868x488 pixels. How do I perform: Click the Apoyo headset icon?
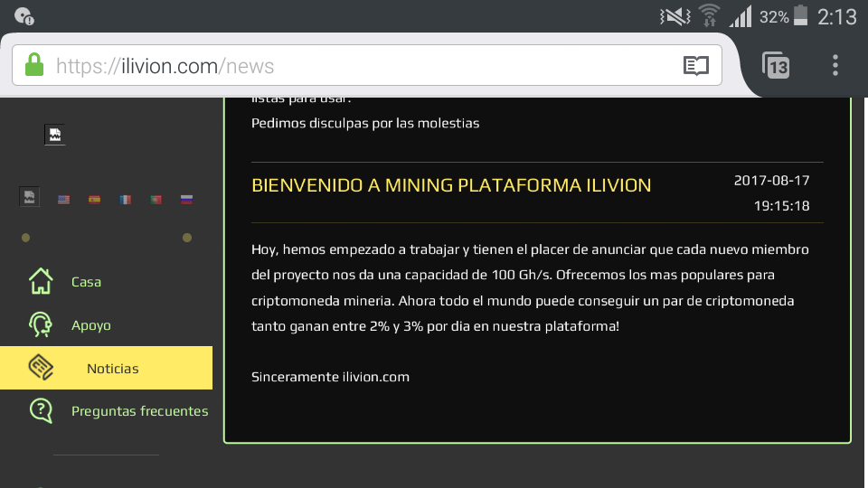(41, 324)
